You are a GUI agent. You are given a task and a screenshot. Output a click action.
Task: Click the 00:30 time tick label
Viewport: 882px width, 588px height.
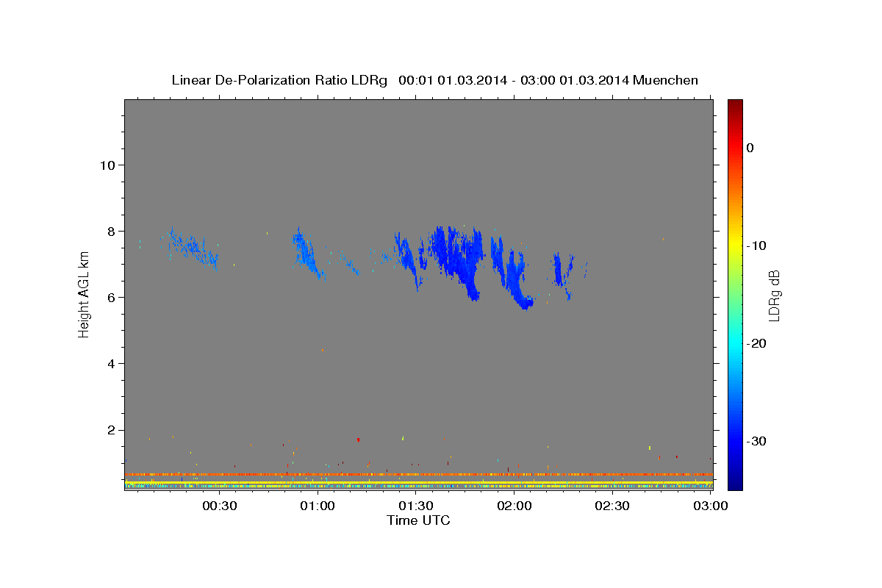[x=219, y=506]
